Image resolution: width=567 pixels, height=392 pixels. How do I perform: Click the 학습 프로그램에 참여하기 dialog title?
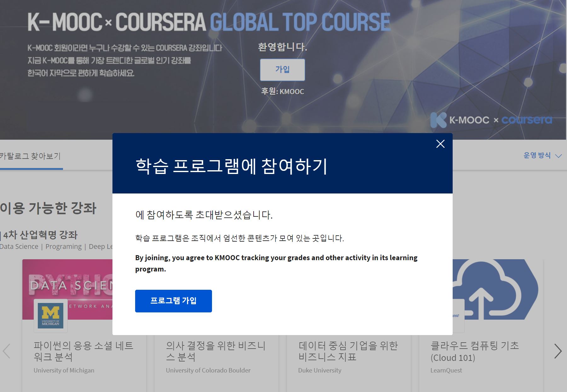click(x=232, y=166)
